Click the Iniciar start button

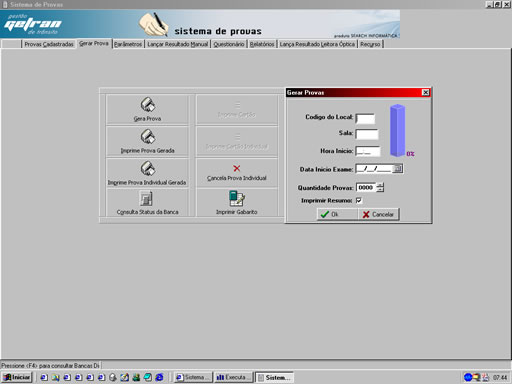[x=17, y=377]
